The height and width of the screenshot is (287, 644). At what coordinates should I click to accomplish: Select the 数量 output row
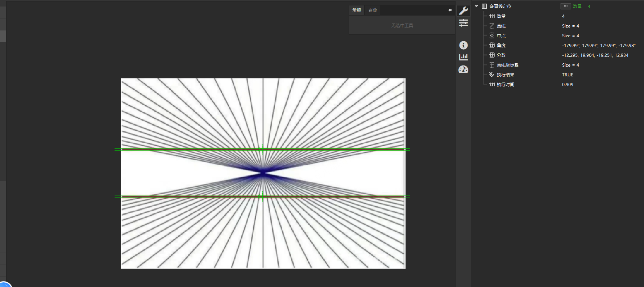(501, 16)
